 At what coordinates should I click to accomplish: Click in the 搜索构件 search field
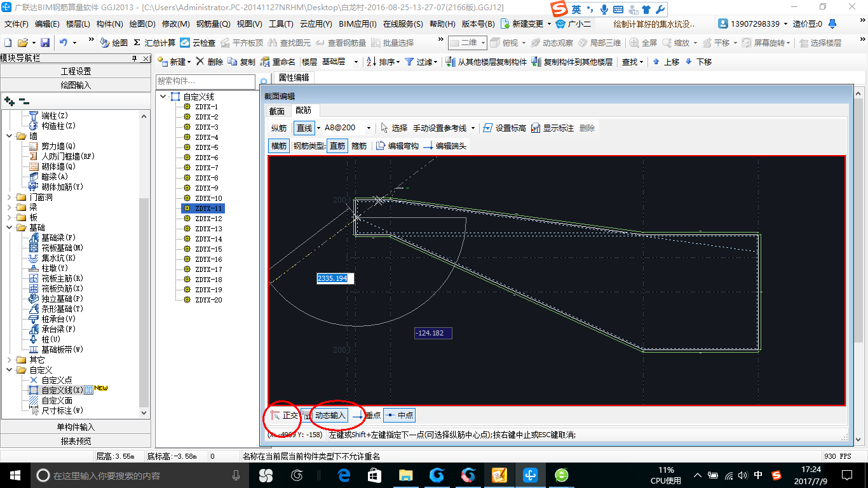207,81
